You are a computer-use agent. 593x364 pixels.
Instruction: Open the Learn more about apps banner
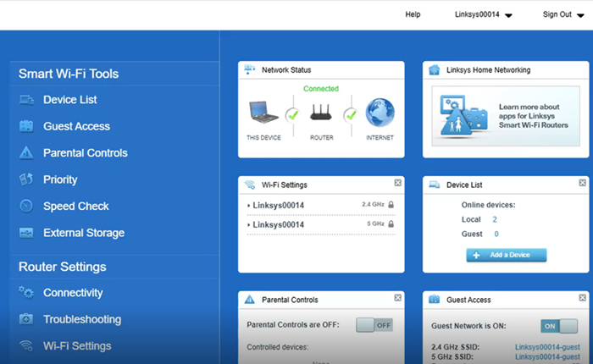tap(506, 116)
